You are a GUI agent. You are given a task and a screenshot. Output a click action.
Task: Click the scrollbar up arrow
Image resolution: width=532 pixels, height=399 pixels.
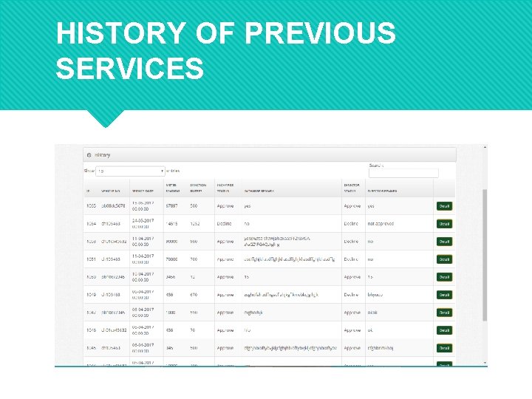pyautogui.click(x=485, y=147)
